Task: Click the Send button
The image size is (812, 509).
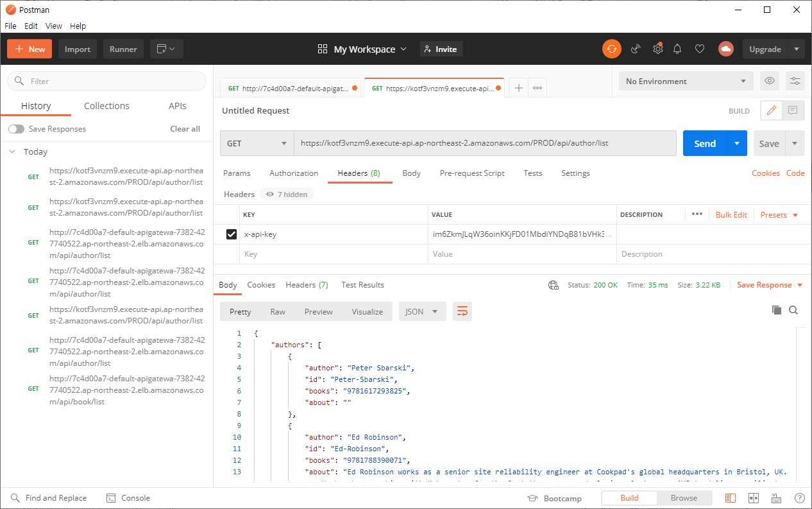Action: 705,143
